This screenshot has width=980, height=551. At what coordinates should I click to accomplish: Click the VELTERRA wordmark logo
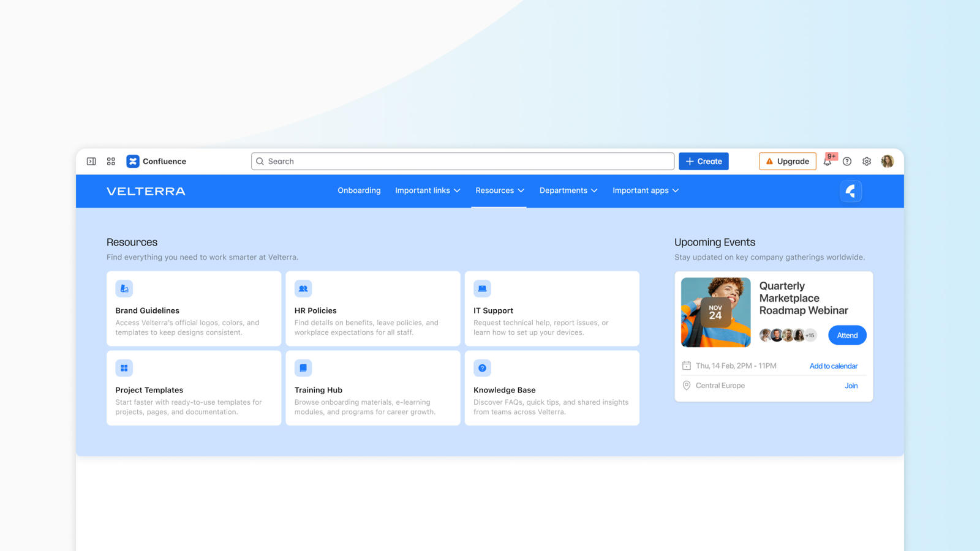146,191
